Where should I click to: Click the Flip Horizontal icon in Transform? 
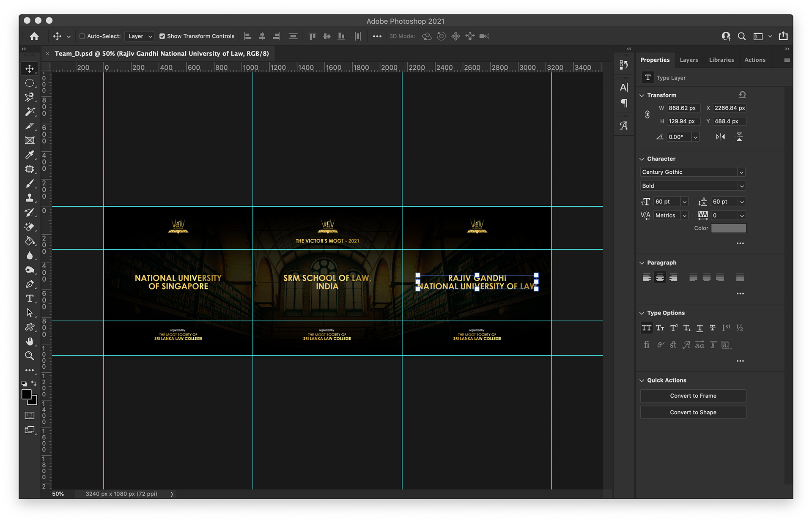pos(720,137)
